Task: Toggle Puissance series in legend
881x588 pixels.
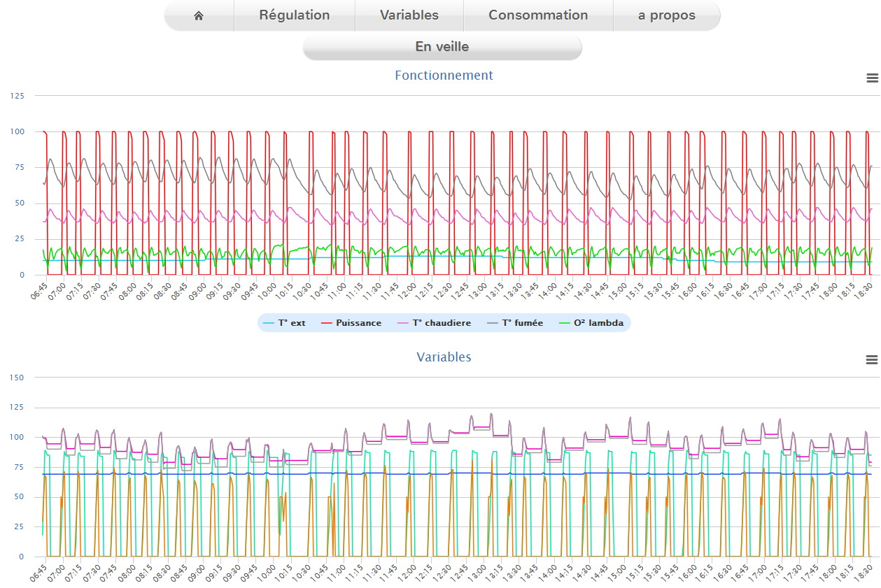Action: click(351, 323)
